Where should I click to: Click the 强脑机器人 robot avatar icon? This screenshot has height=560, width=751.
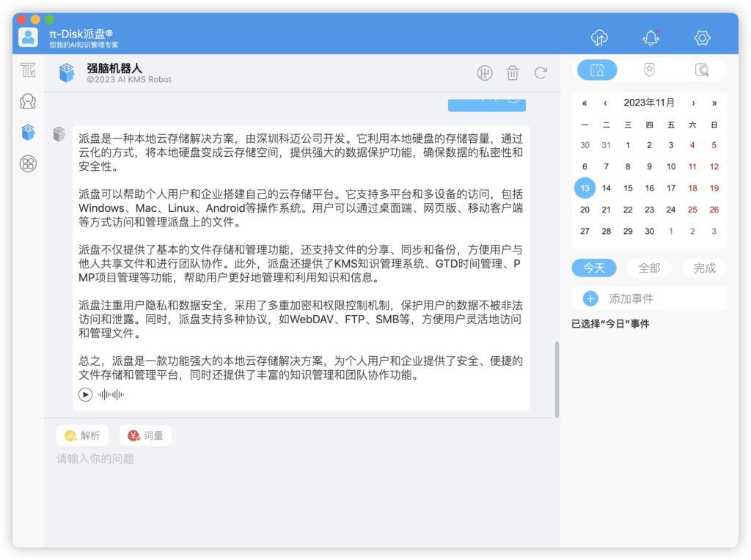(67, 73)
